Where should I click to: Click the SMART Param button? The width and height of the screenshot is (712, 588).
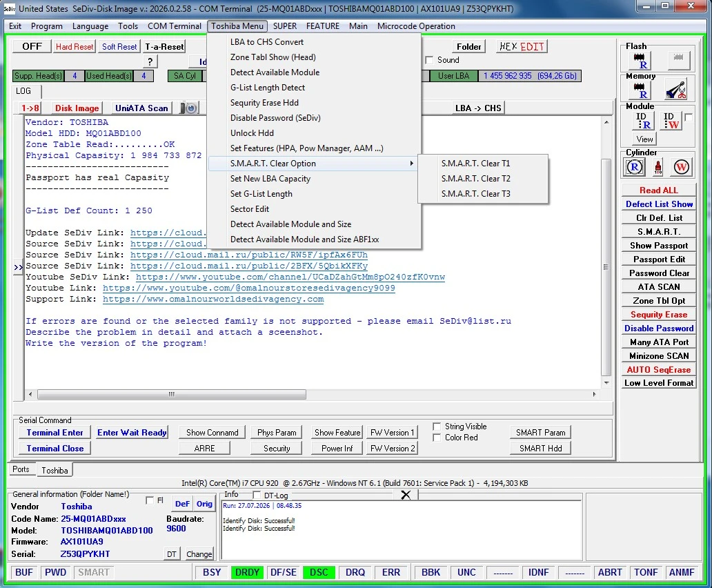(540, 433)
